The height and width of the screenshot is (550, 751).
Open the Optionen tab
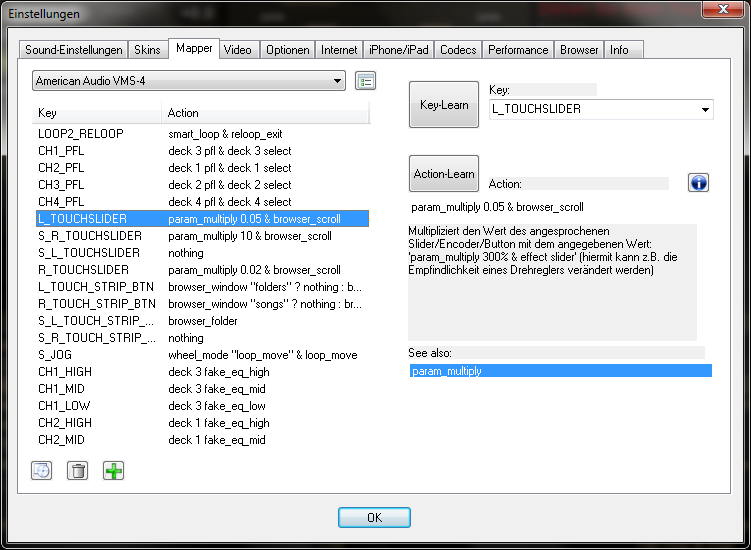[x=287, y=50]
